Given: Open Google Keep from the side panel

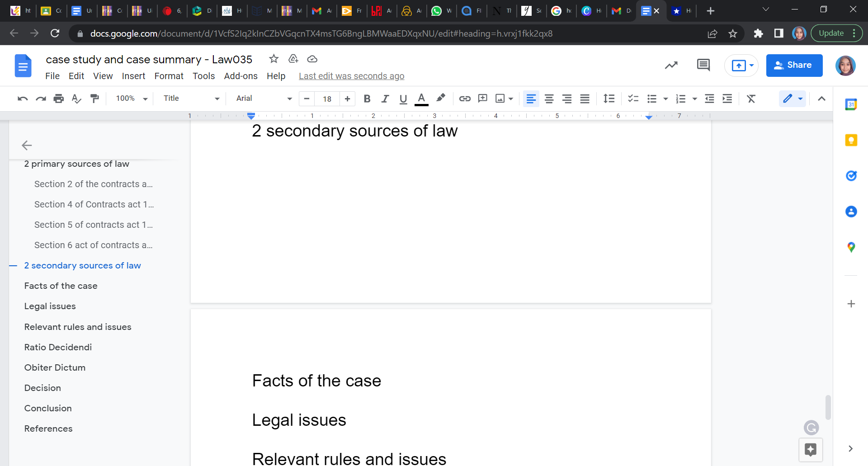Looking at the screenshot, I should click(x=852, y=140).
